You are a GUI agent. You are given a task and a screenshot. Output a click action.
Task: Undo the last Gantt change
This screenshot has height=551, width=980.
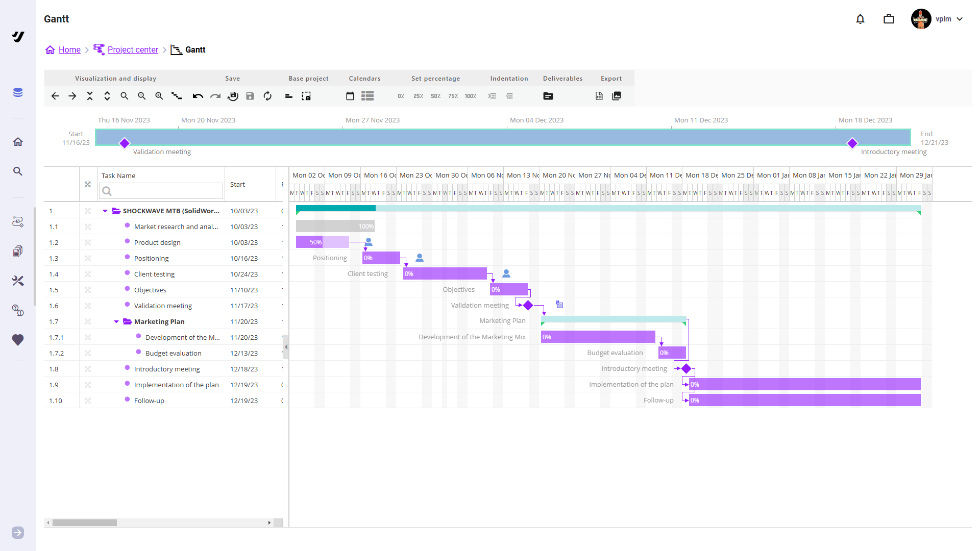coord(198,96)
